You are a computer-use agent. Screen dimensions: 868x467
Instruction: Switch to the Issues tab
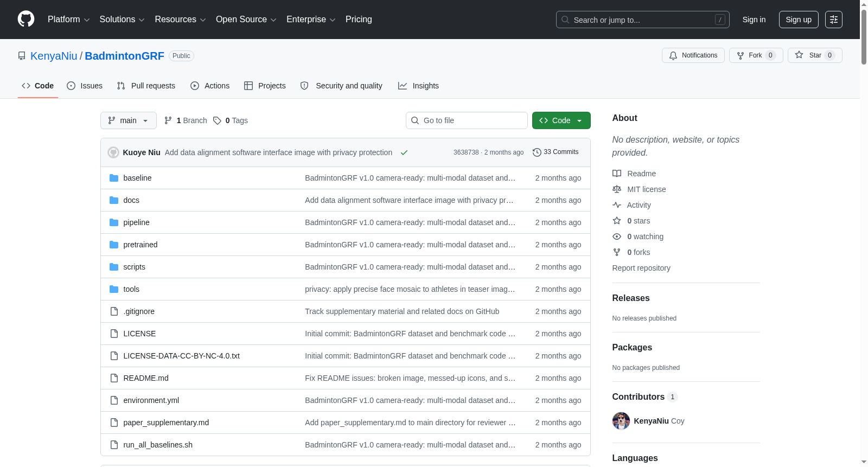coord(85,86)
